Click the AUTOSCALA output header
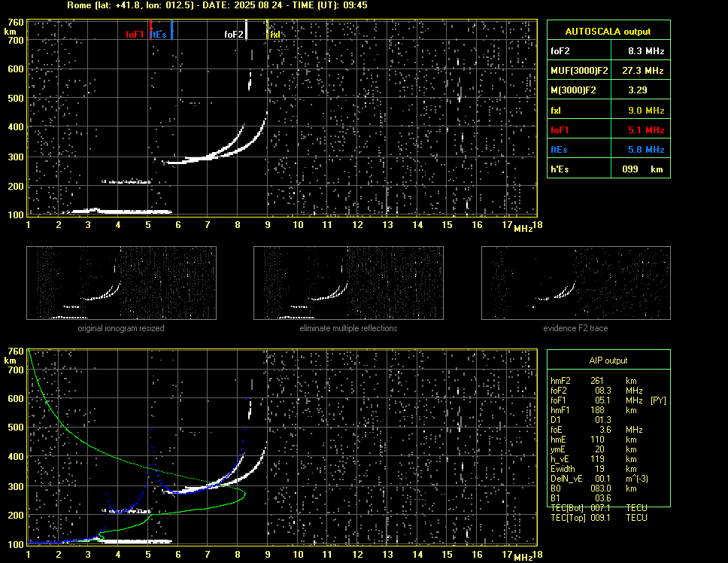728x563 pixels. (608, 31)
